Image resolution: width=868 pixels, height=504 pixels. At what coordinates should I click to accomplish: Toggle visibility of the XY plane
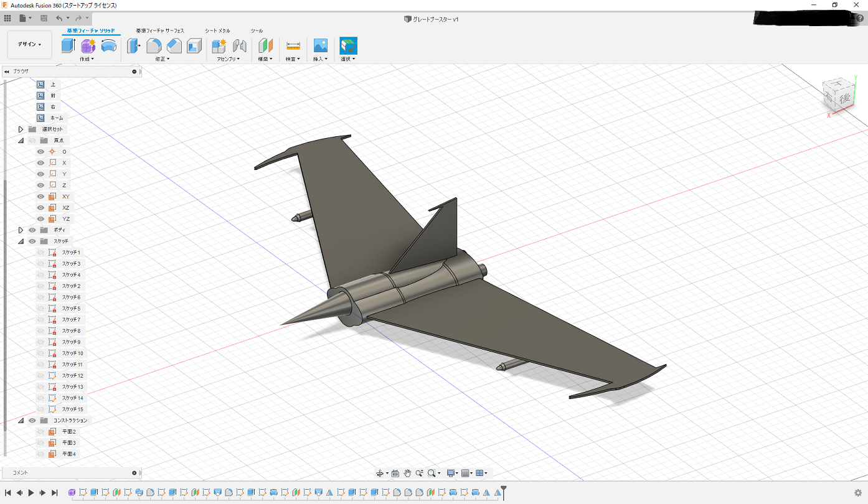pos(40,197)
